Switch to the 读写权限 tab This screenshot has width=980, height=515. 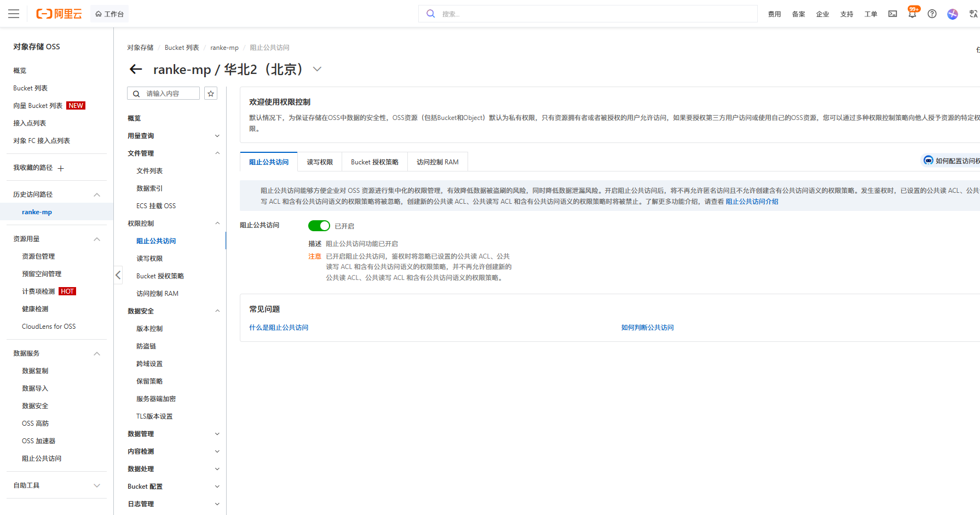coord(320,162)
